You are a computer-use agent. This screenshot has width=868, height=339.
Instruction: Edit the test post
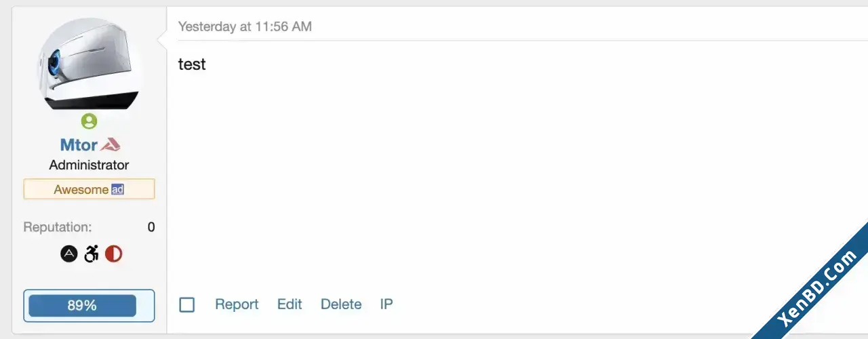tap(290, 304)
